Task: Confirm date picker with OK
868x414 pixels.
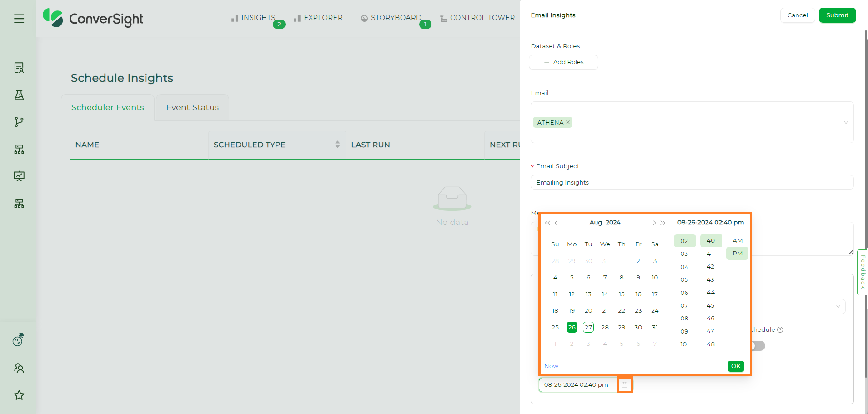Action: coord(736,366)
